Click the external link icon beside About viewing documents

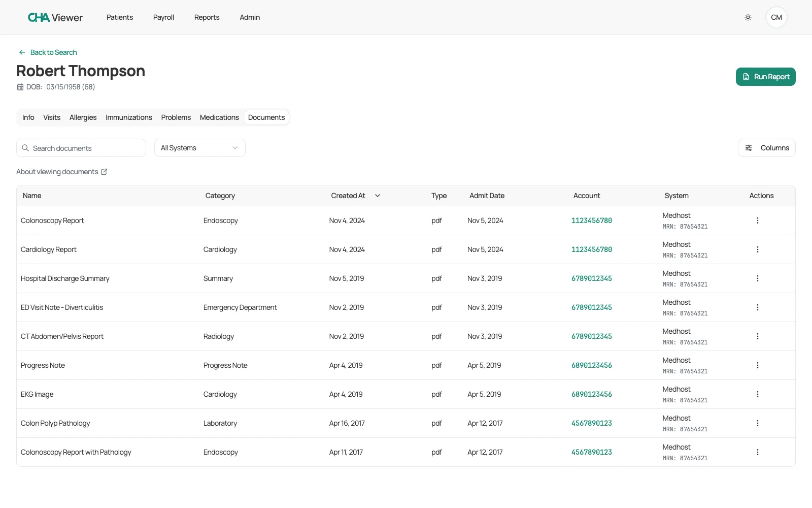[104, 172]
